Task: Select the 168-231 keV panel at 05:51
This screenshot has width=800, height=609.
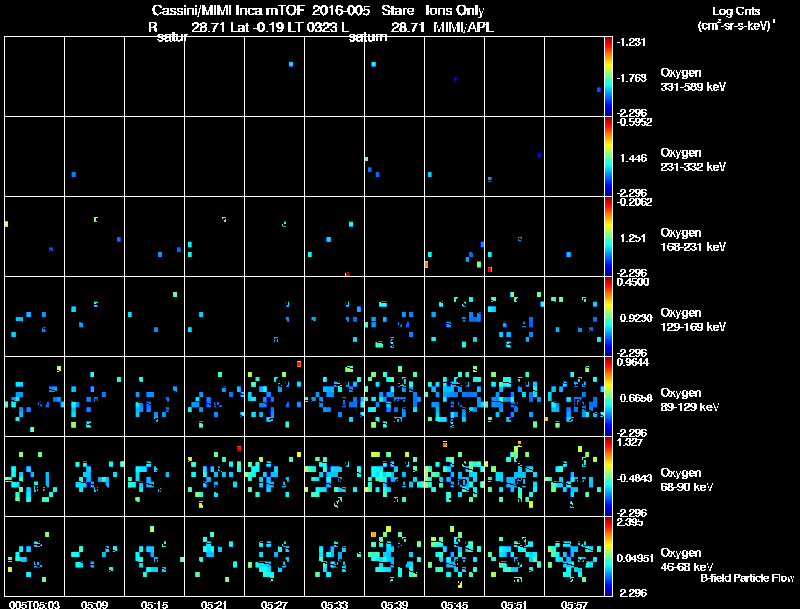Action: pyautogui.click(x=514, y=237)
